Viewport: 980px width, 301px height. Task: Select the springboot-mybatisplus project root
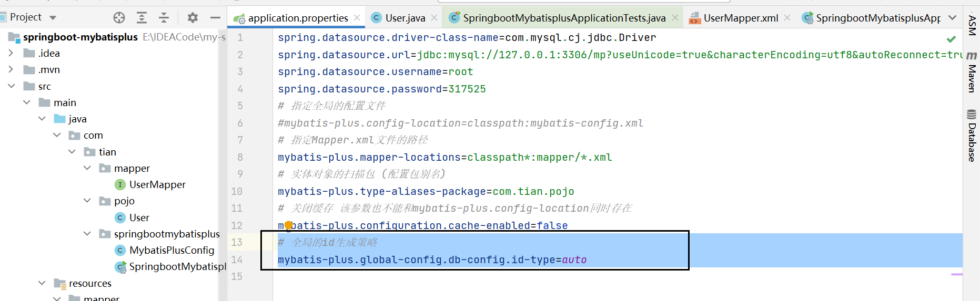tap(80, 37)
